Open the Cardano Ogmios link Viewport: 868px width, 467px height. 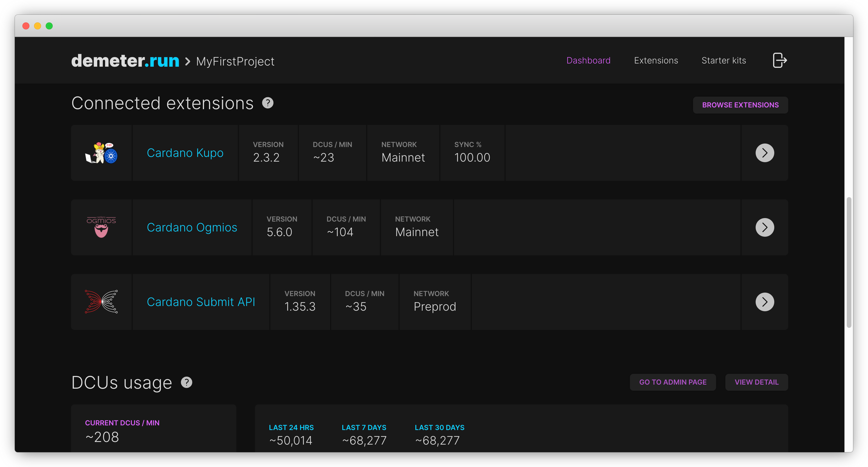pos(192,227)
